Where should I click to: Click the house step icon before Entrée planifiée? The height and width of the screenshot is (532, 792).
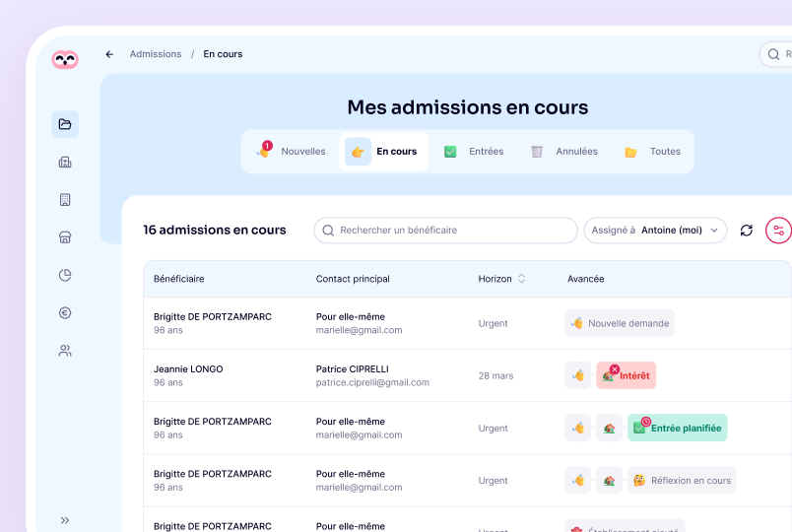609,428
